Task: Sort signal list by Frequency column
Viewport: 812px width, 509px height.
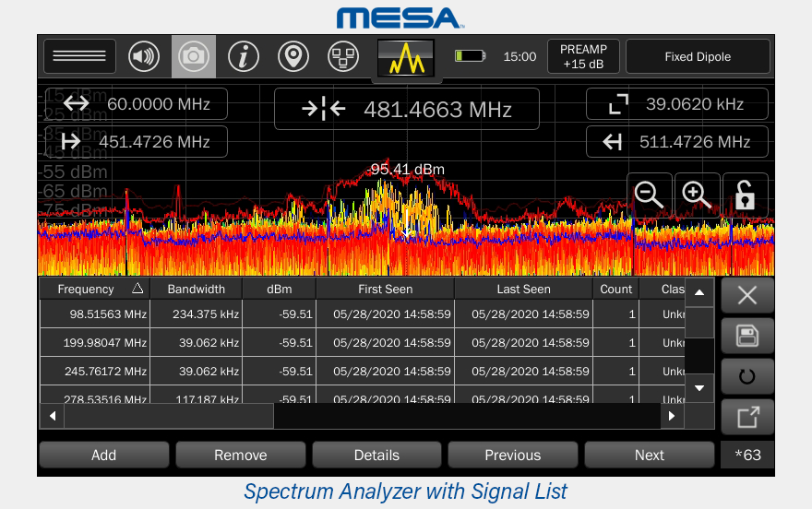Action: click(94, 289)
